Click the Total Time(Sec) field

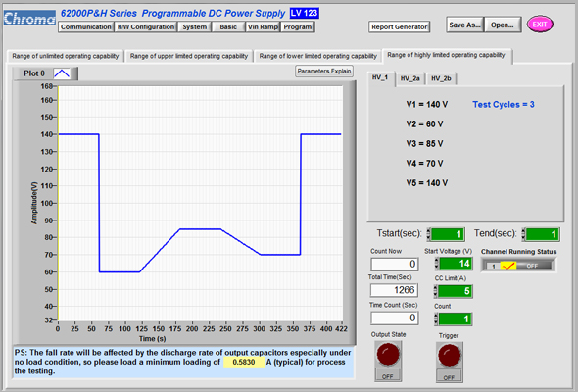(x=394, y=290)
